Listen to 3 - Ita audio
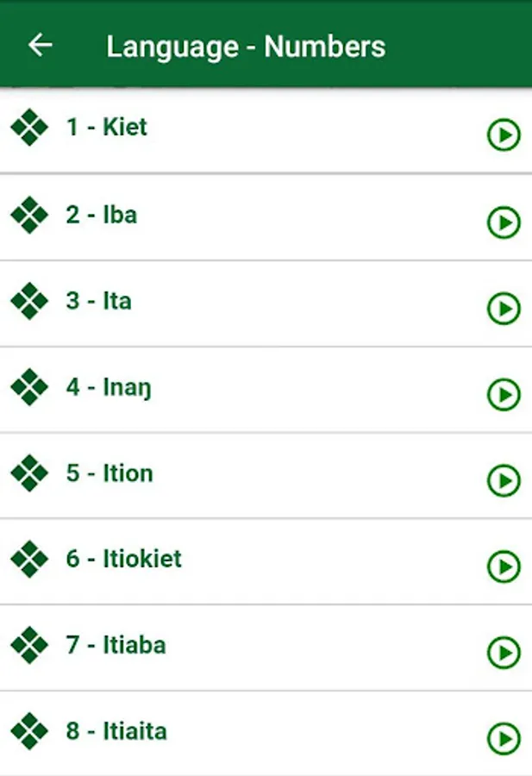532x776 pixels. tap(504, 309)
